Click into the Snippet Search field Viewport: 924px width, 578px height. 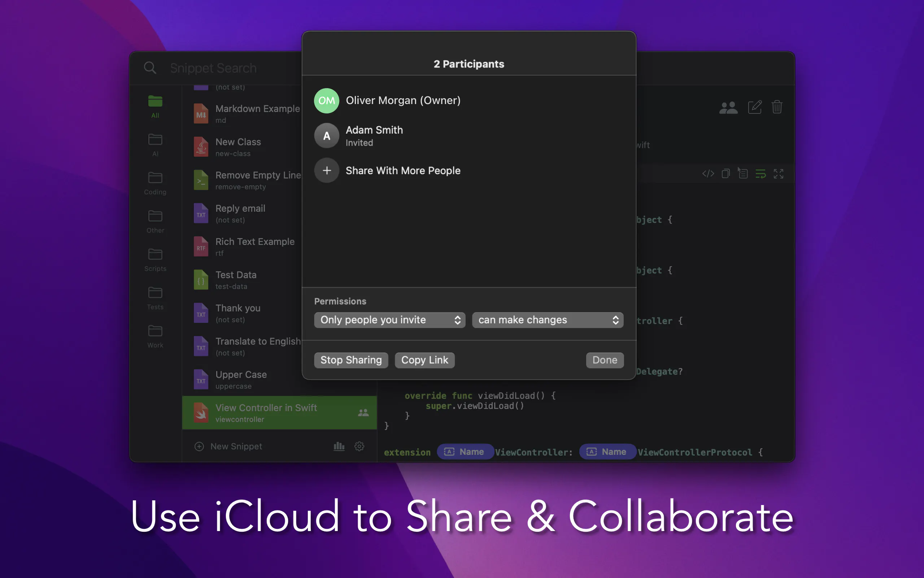tap(213, 68)
